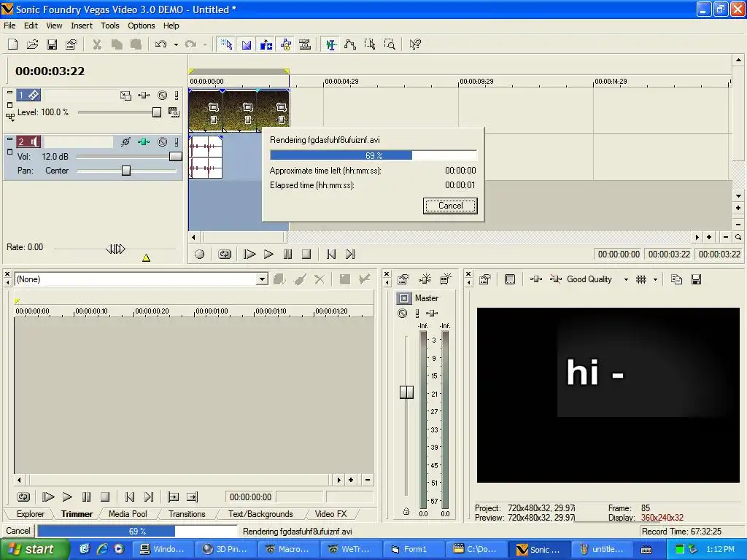This screenshot has width=747, height=560.
Task: Switch to the Transitions tab
Action: click(x=187, y=514)
